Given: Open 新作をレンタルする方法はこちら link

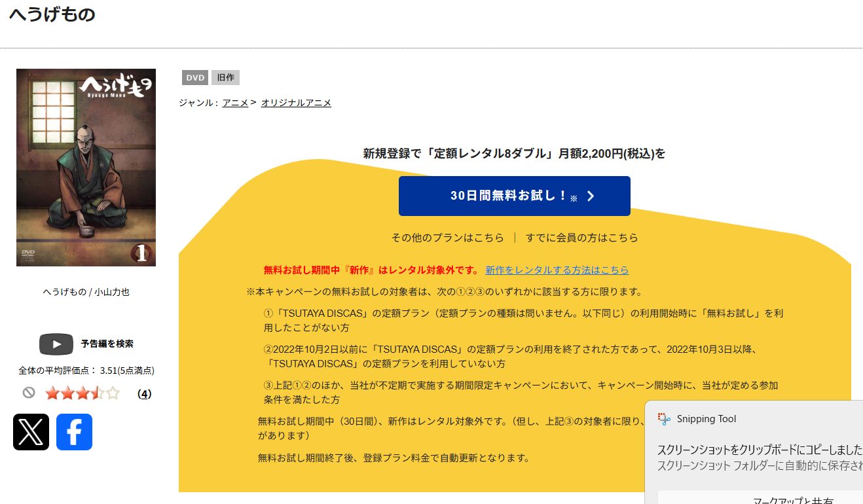Looking at the screenshot, I should click(557, 270).
